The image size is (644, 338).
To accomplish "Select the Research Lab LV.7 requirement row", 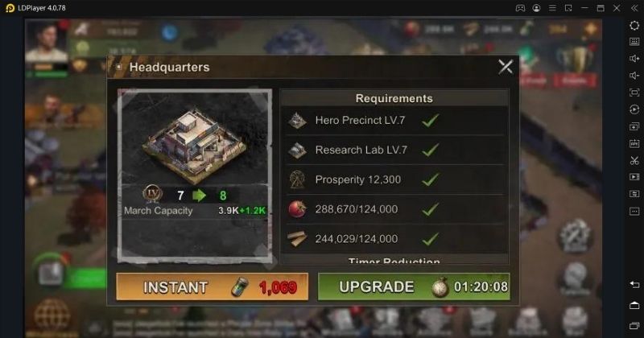I will (x=394, y=150).
